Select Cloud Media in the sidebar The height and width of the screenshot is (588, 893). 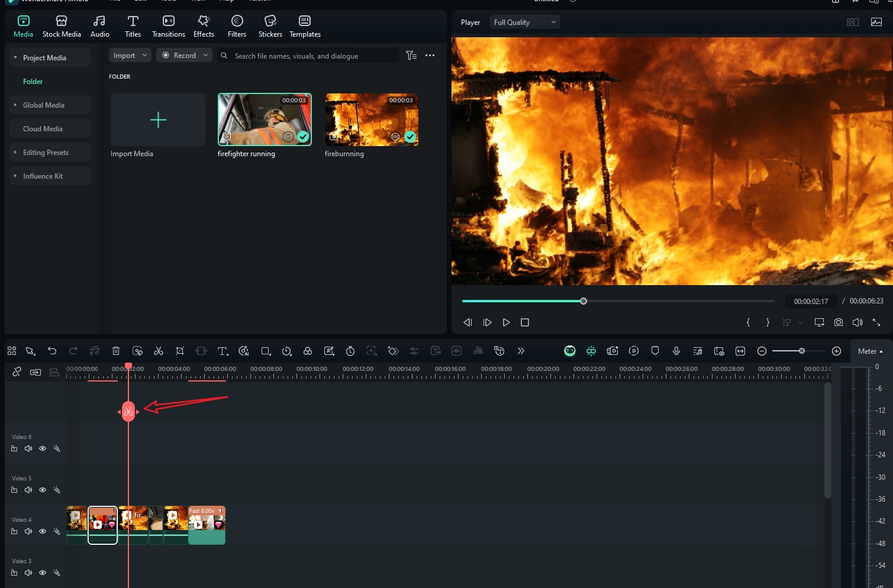tap(50, 129)
